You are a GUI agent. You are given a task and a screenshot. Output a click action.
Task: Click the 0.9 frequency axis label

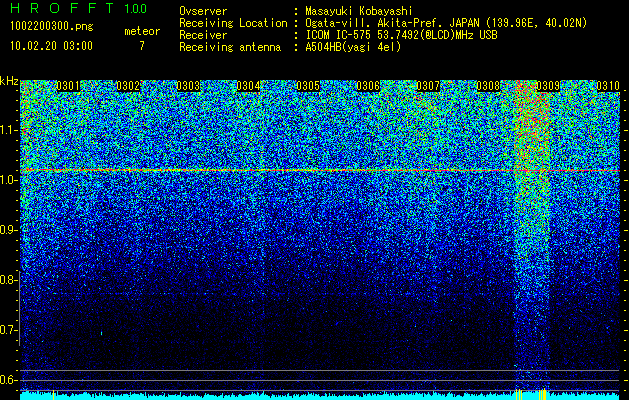tap(9, 230)
